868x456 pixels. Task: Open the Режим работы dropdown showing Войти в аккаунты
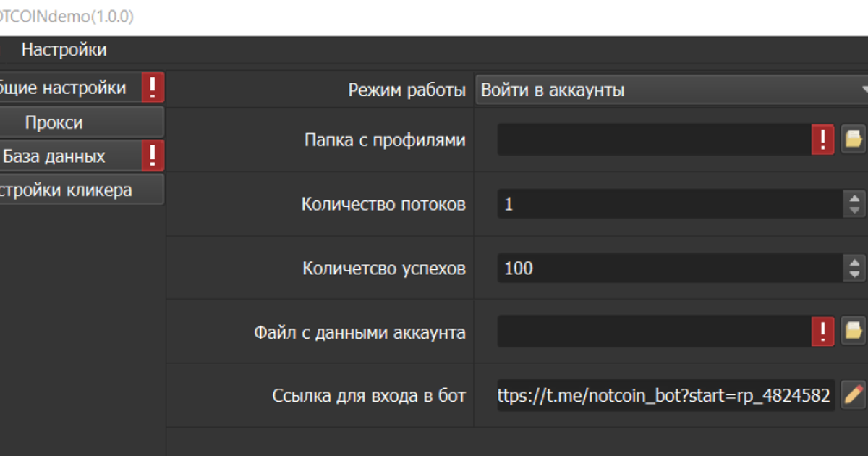[671, 90]
